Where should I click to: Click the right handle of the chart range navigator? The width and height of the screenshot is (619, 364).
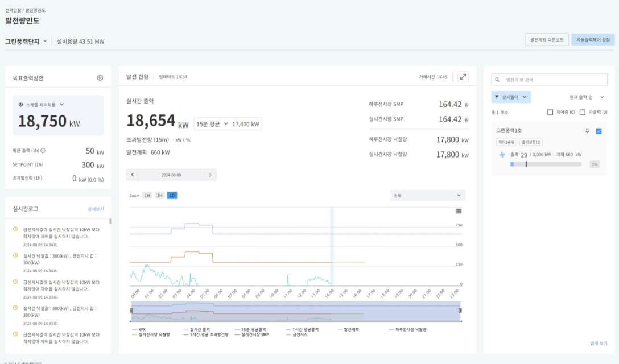click(460, 311)
